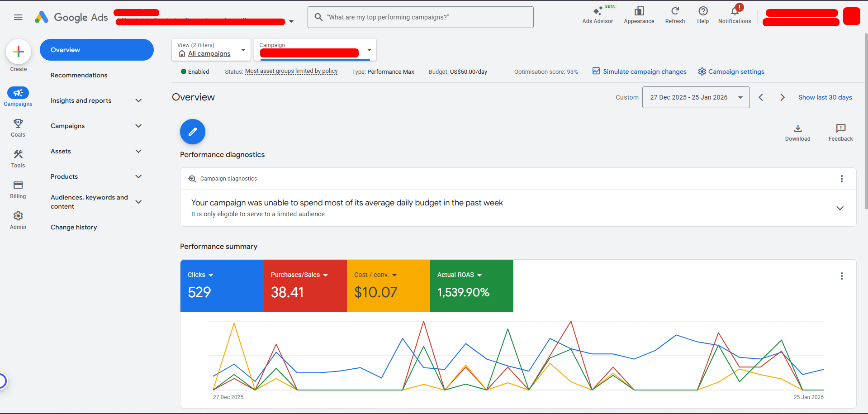Open the date range dropdown
The width and height of the screenshot is (868, 414).
coord(696,97)
